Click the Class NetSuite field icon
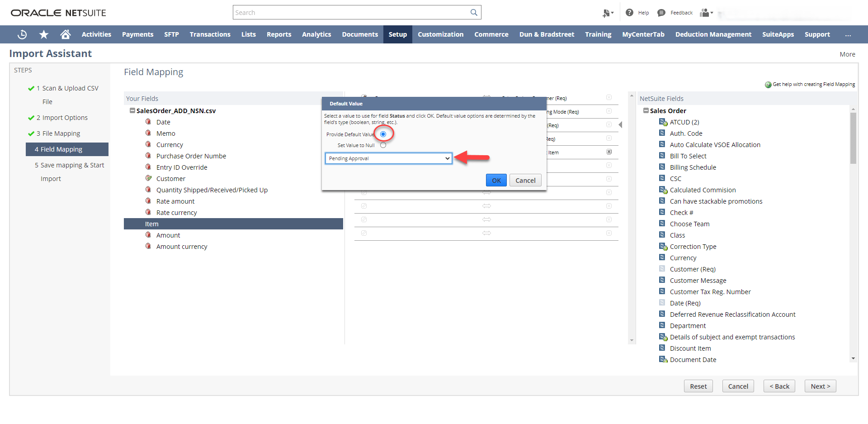 (x=662, y=235)
